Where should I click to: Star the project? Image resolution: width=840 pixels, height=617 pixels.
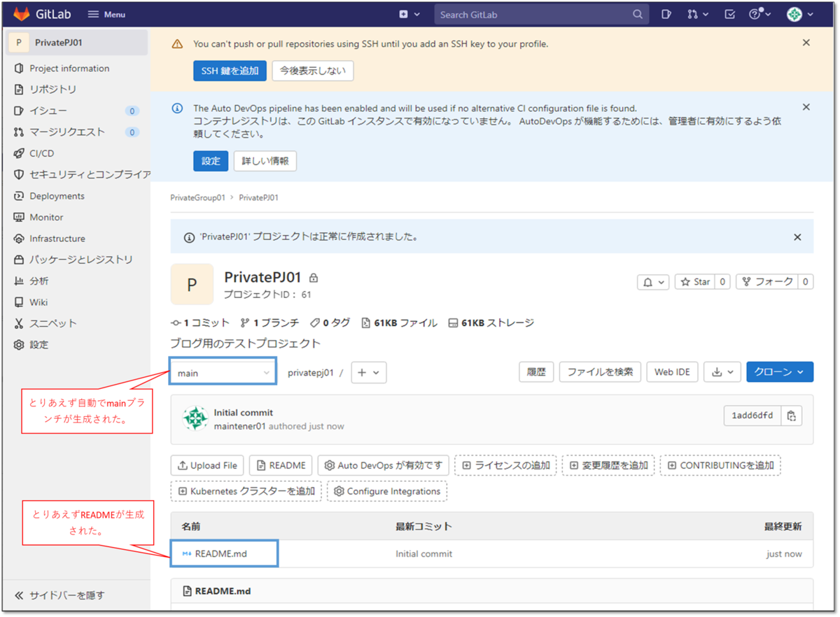click(696, 282)
